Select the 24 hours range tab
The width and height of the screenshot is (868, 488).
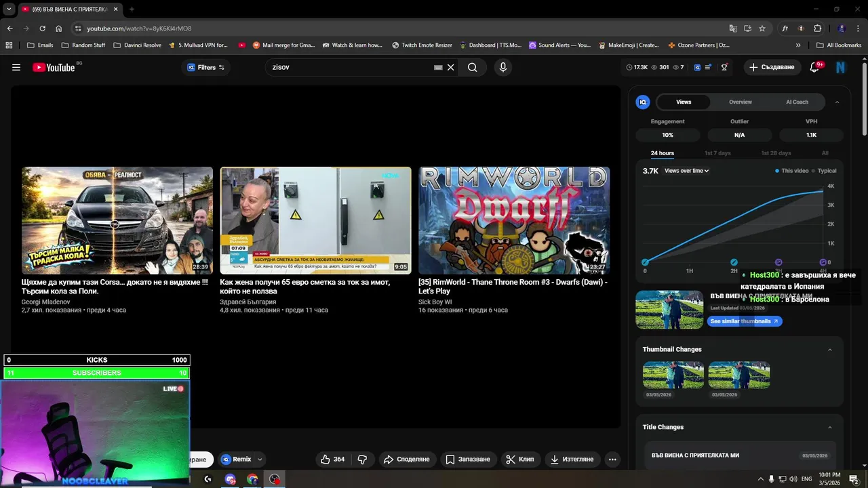click(663, 153)
